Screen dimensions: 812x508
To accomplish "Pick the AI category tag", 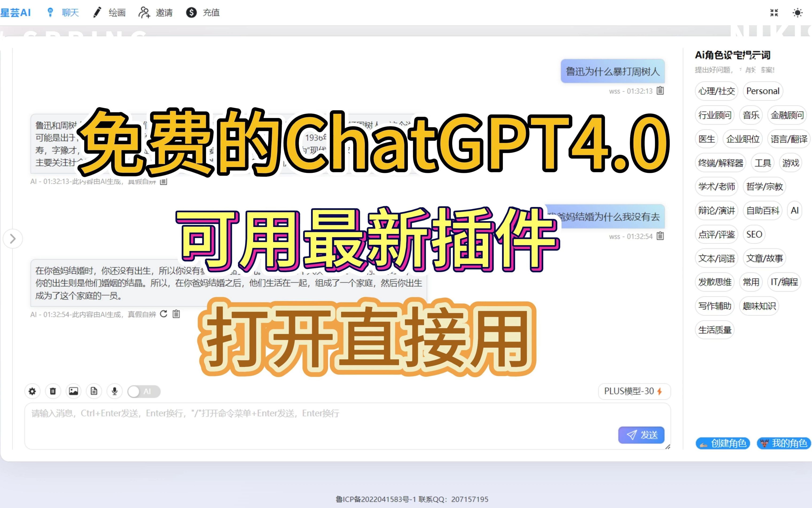I will point(795,211).
